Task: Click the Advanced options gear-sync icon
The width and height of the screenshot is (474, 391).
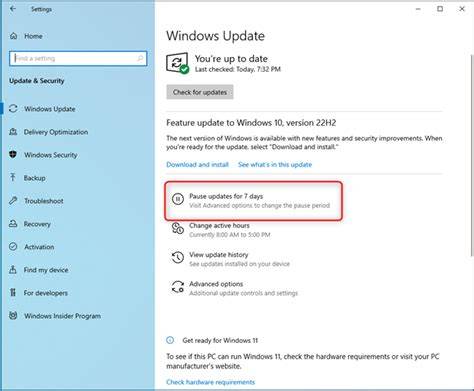Action: pos(178,287)
